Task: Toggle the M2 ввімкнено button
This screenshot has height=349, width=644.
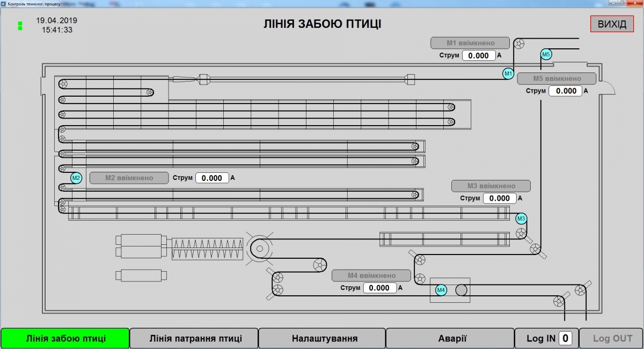Action: (x=129, y=178)
